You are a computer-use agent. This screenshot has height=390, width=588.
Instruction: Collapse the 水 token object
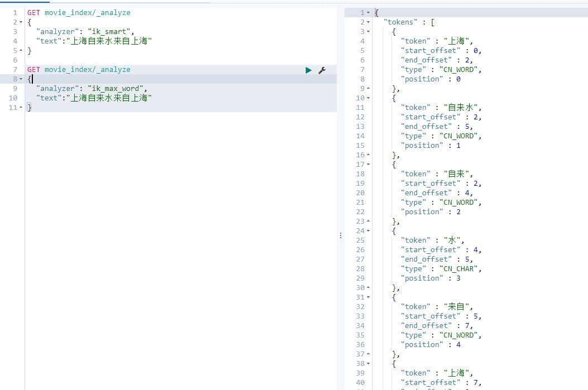click(369, 230)
